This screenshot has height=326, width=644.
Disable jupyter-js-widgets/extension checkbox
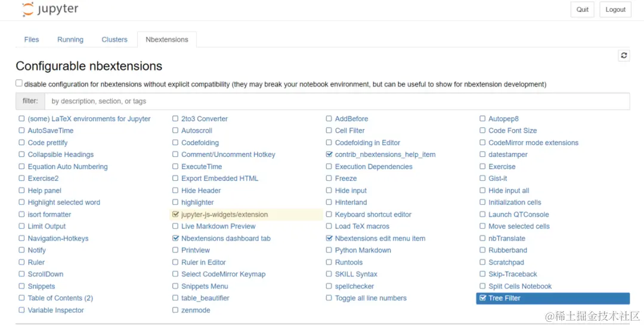pos(175,214)
